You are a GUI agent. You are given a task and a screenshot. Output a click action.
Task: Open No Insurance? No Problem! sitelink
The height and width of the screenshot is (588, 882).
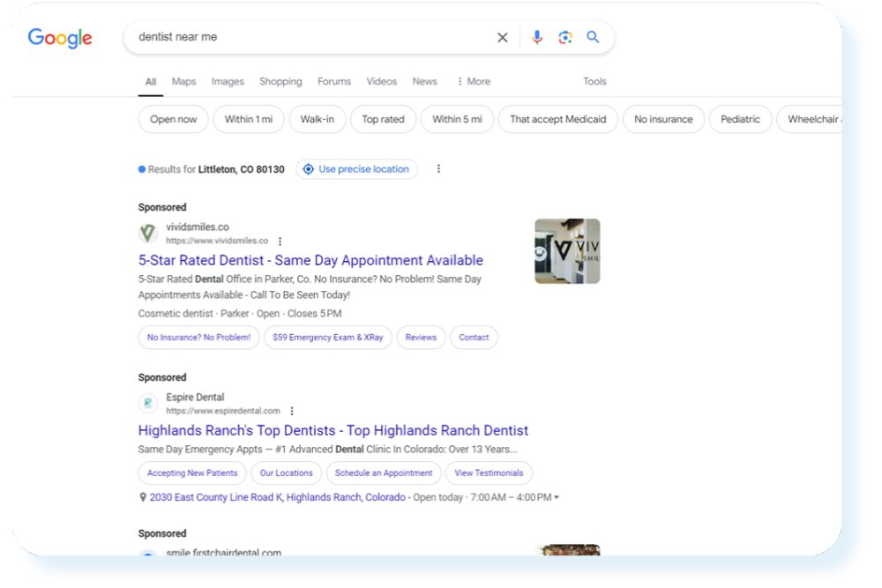198,338
